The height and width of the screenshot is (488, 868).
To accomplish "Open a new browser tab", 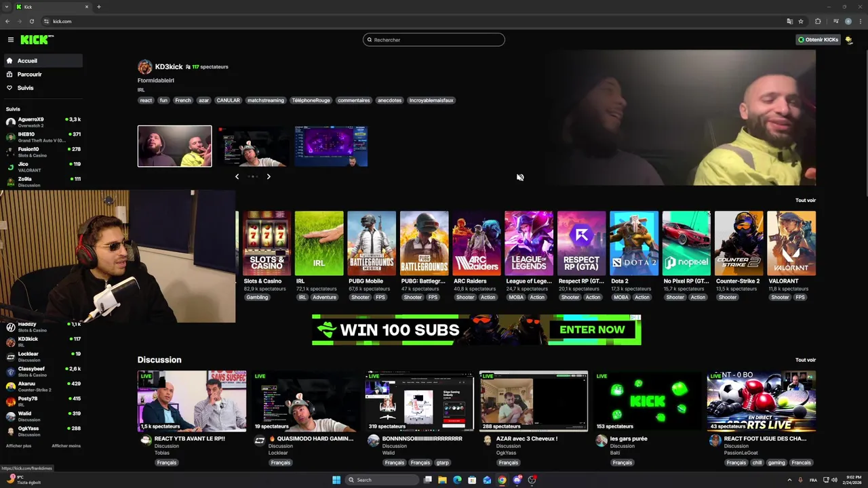I will tap(99, 7).
